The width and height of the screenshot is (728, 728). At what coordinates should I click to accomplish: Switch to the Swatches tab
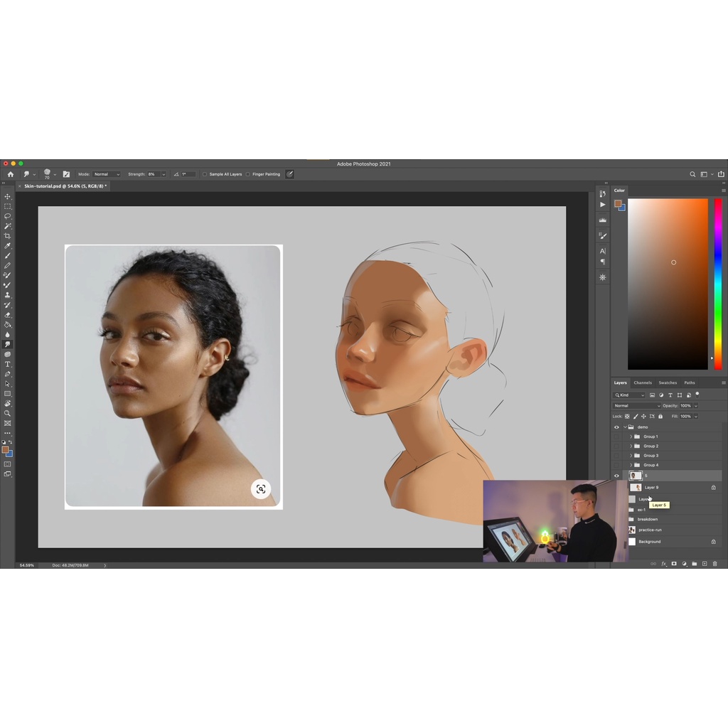click(668, 382)
